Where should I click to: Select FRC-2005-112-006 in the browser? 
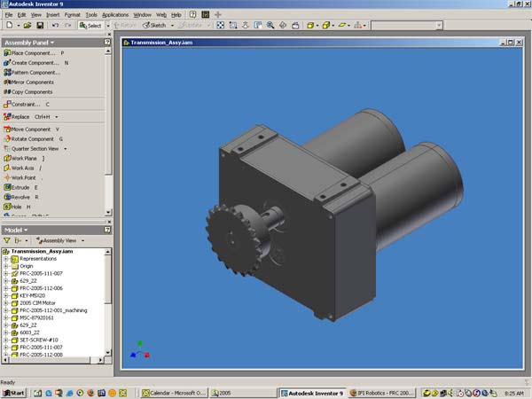tap(41, 288)
